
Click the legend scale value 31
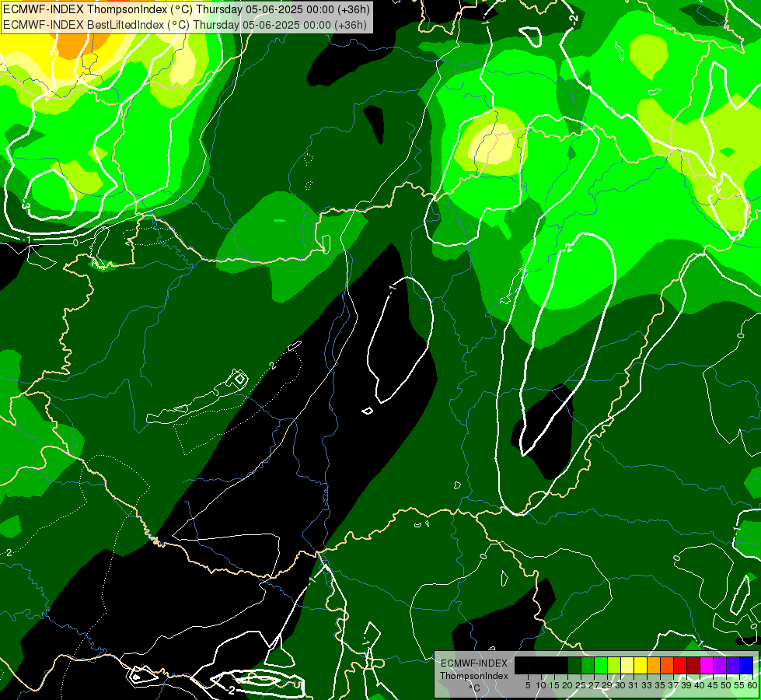(x=634, y=685)
